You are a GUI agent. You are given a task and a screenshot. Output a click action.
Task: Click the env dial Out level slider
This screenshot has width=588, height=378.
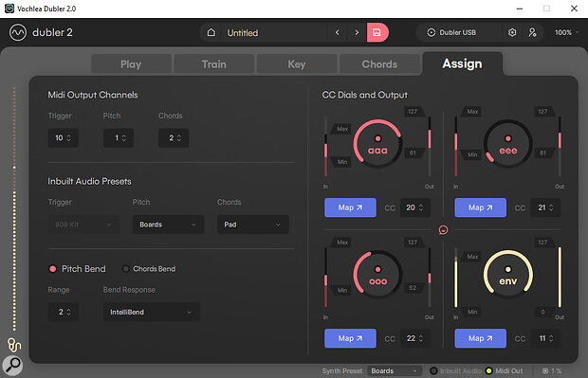(x=560, y=278)
